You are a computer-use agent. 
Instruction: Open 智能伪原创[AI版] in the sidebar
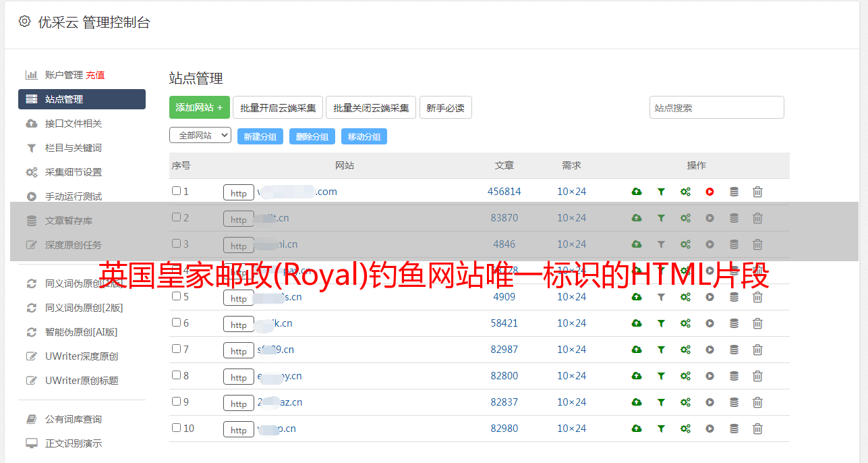click(x=82, y=332)
